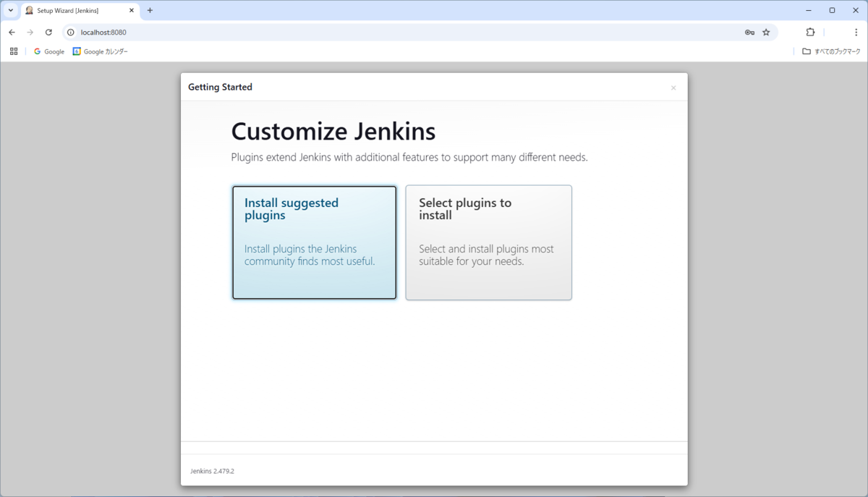This screenshot has width=868, height=497.
Task: Open the Google bookmark
Action: click(49, 51)
